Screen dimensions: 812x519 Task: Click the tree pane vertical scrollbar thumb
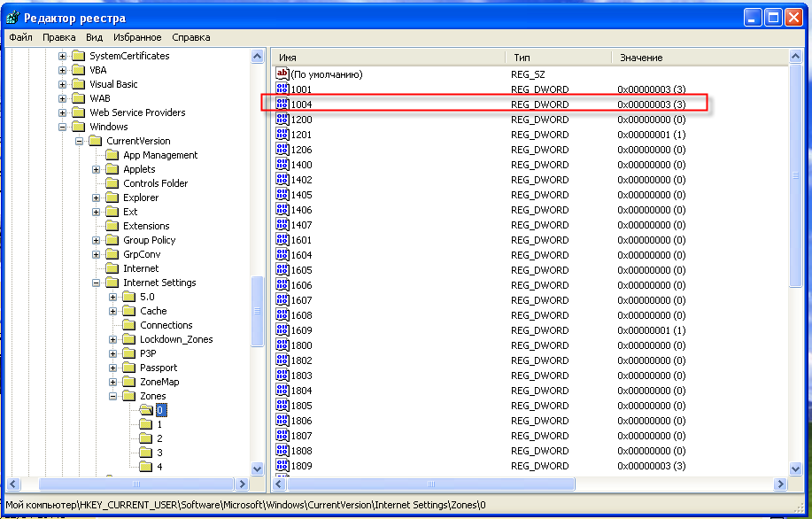[x=258, y=311]
